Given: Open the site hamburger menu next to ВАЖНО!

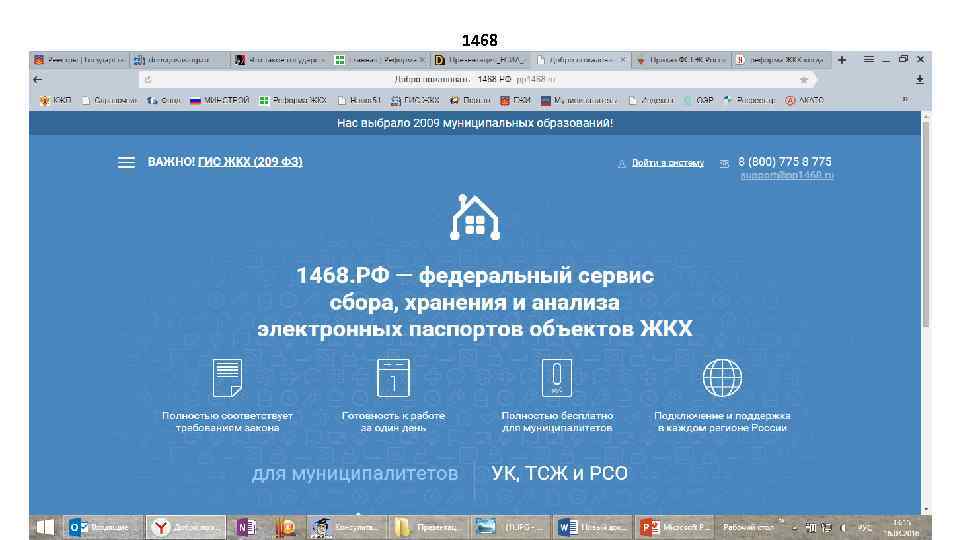Looking at the screenshot, I should click(126, 162).
